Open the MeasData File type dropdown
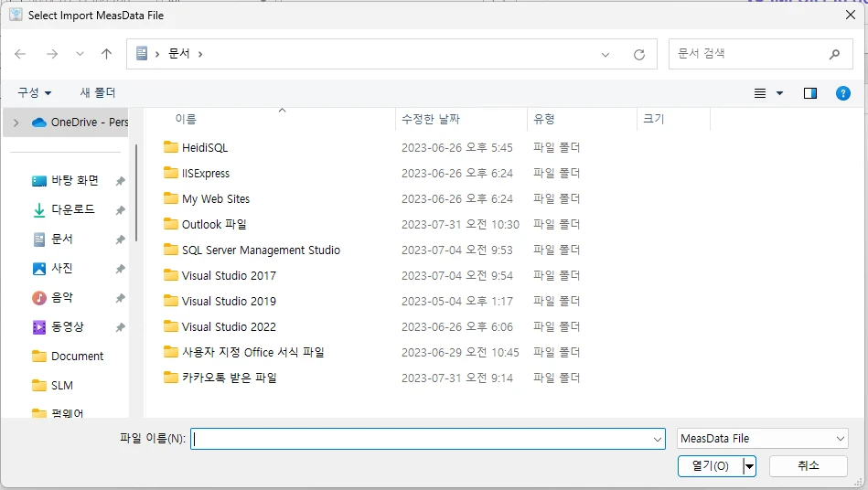 [762, 439]
